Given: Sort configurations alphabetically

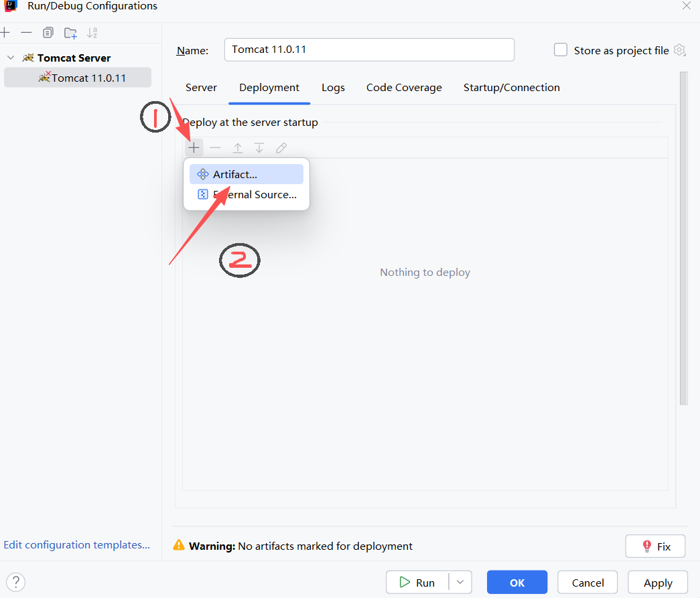Looking at the screenshot, I should (x=92, y=33).
